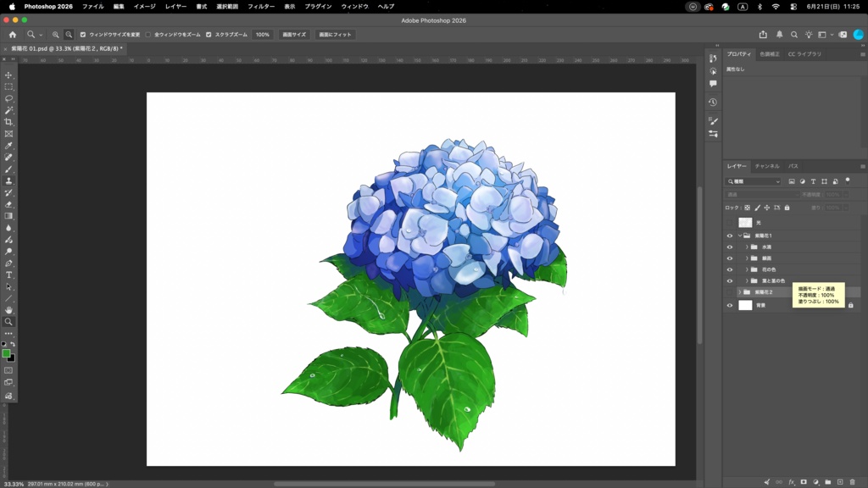This screenshot has width=868, height=488.
Task: Open the Edit Toolbar three-dots menu
Action: 8,334
